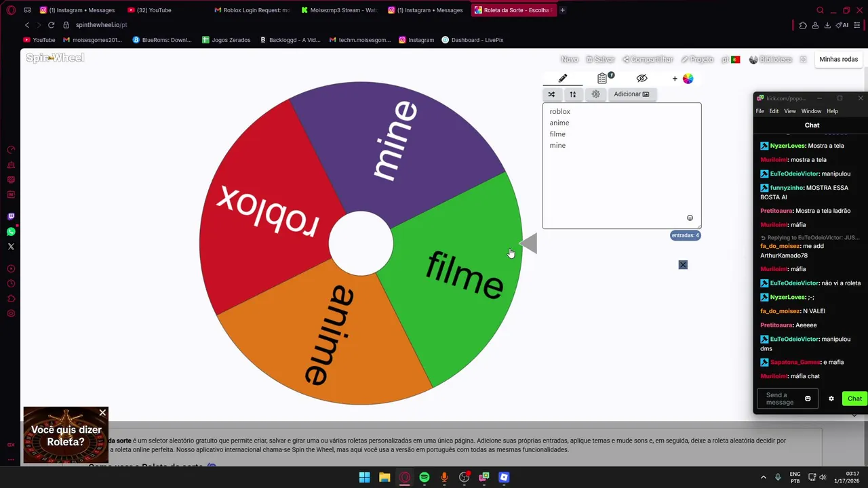The width and height of the screenshot is (868, 488).
Task: Open emote picker in Kick chat
Action: point(808,399)
